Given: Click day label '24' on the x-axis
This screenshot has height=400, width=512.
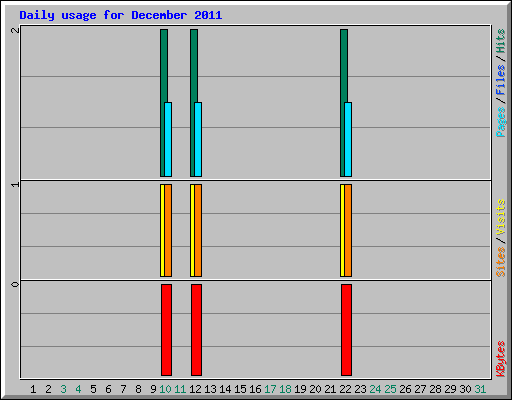Looking at the screenshot, I should [x=375, y=389].
